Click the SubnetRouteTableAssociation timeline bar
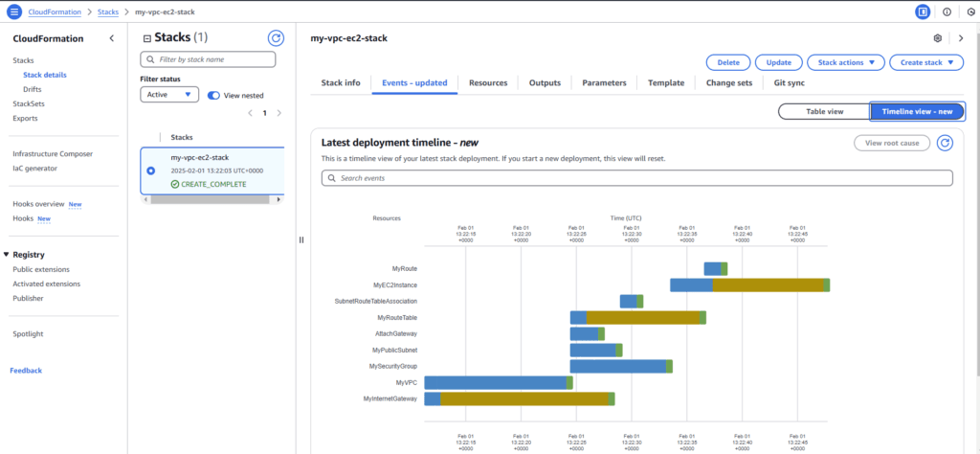The image size is (980, 454). coord(632,302)
